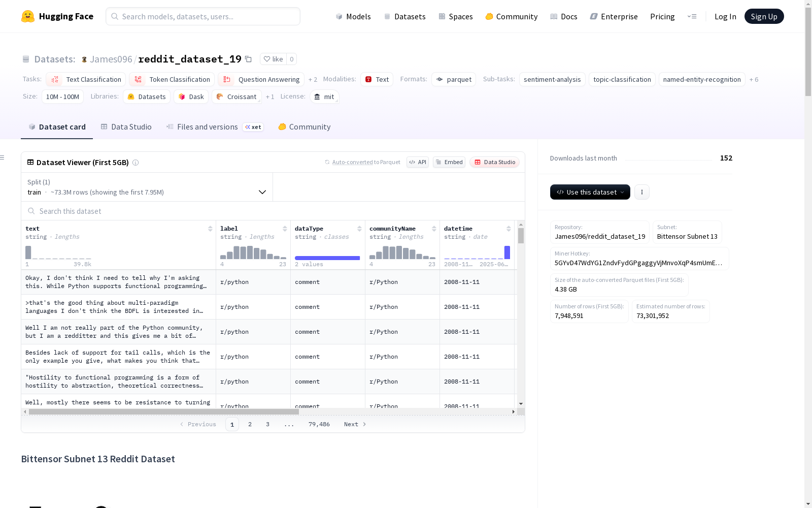Click the parquet format tag
Image resolution: width=812 pixels, height=508 pixels.
(454, 79)
